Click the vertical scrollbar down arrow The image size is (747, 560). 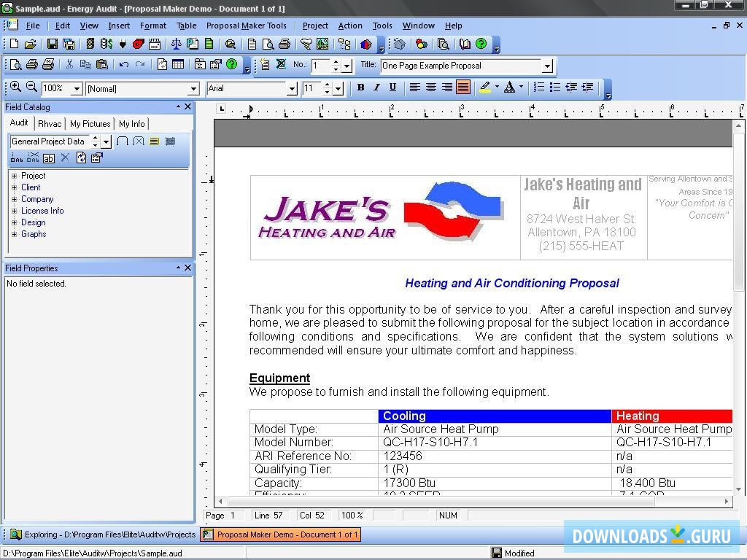tap(738, 489)
